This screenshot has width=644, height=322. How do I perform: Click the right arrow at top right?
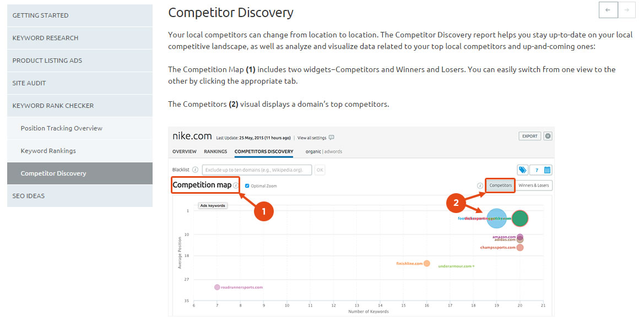click(627, 10)
